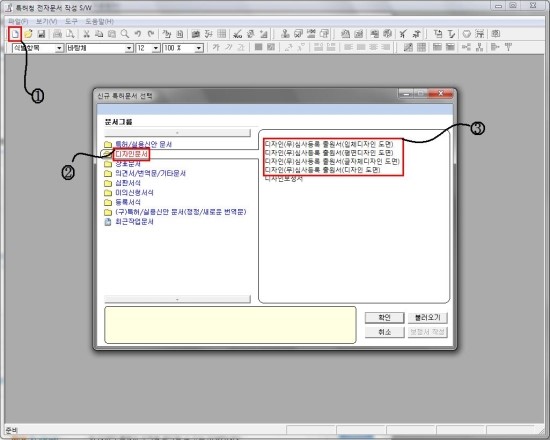
Task: Click the 확인 button
Action: coord(384,318)
